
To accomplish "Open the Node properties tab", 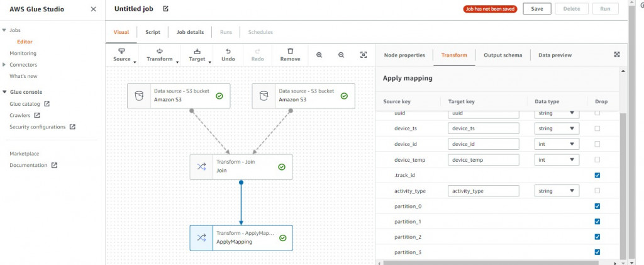I will (404, 55).
